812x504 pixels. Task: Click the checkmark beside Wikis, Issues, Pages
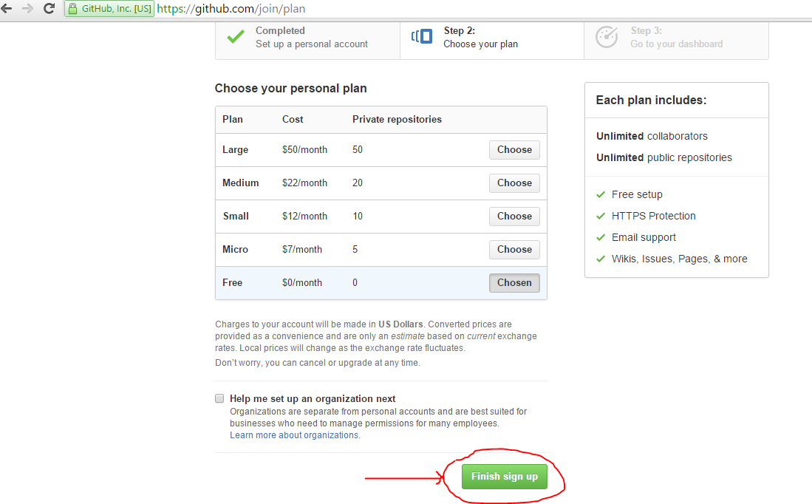coord(600,259)
